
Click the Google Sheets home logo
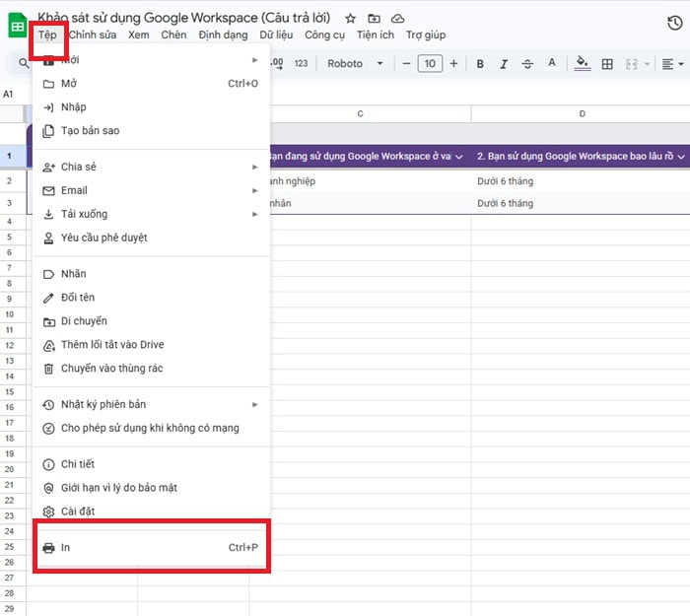18,26
